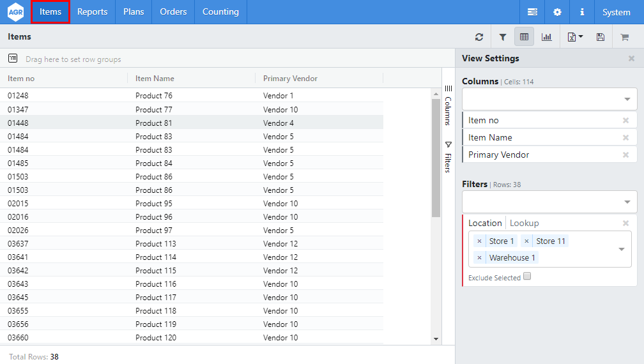
Task: Open the shopping cart icon
Action: [x=625, y=37]
